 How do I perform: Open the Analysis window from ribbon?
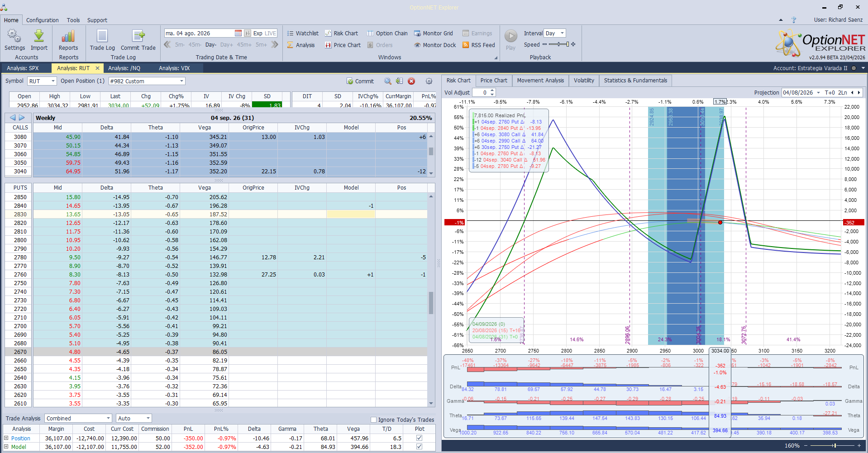(301, 45)
